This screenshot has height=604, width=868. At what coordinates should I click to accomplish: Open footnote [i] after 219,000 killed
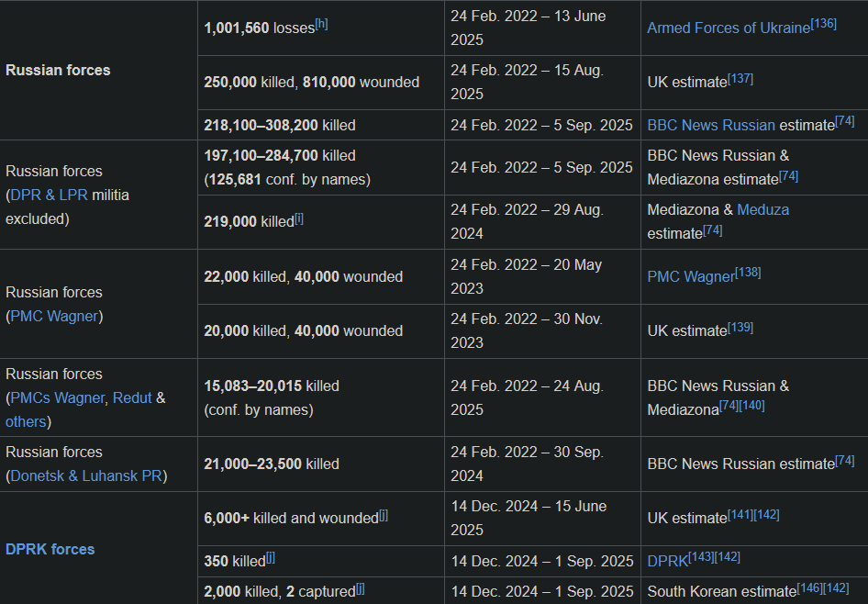299,218
